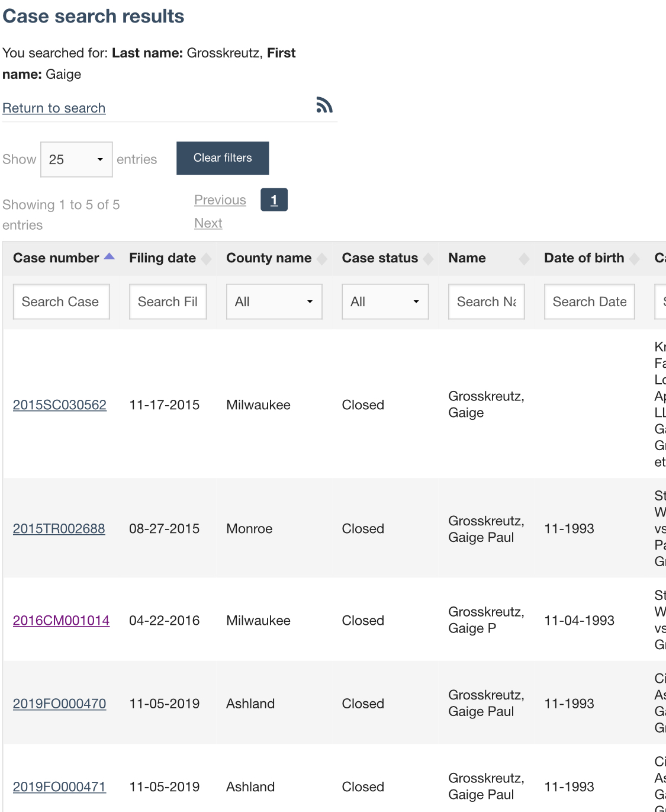Select filing date 11-17-2015 cell

[x=165, y=405]
